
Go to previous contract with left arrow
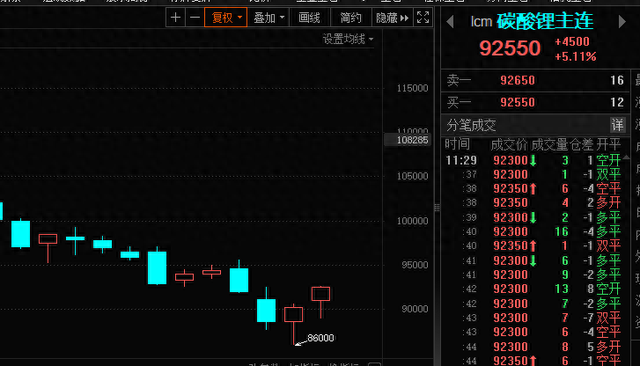coord(450,22)
